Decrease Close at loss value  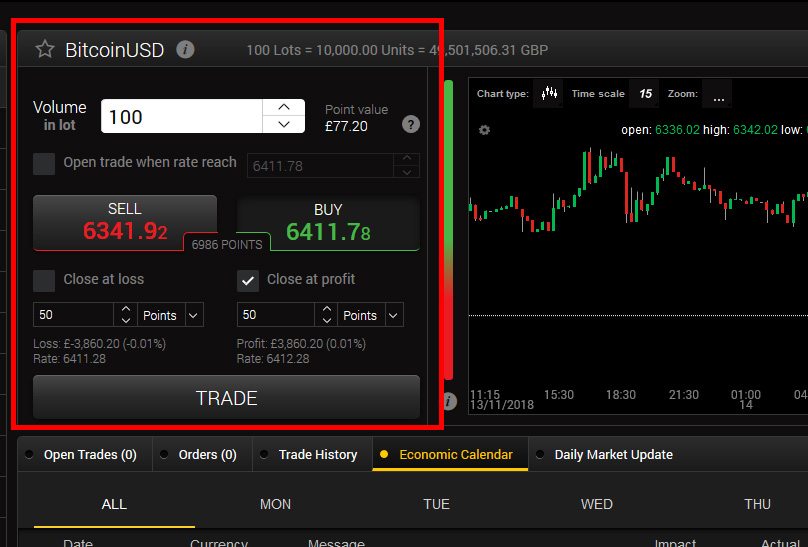tap(126, 320)
